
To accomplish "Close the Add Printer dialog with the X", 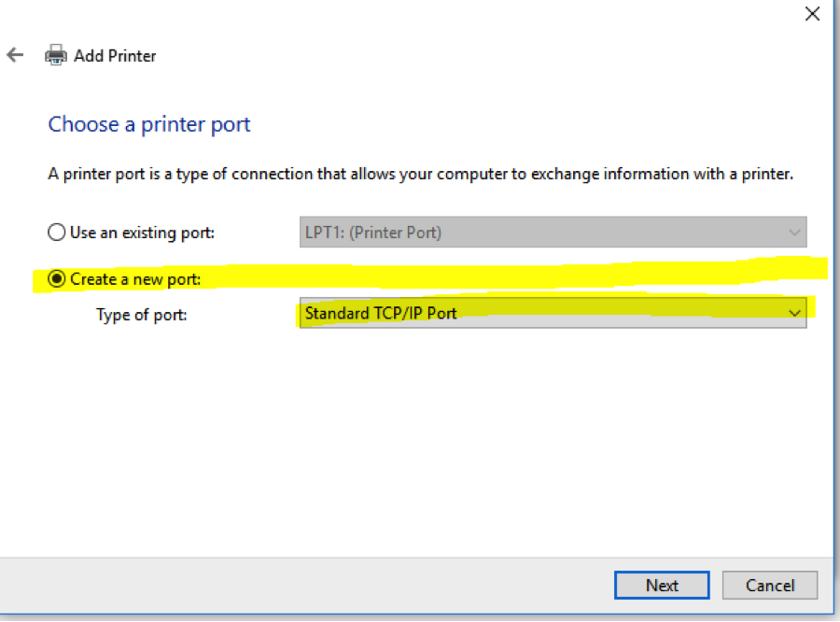I will click(x=812, y=13).
